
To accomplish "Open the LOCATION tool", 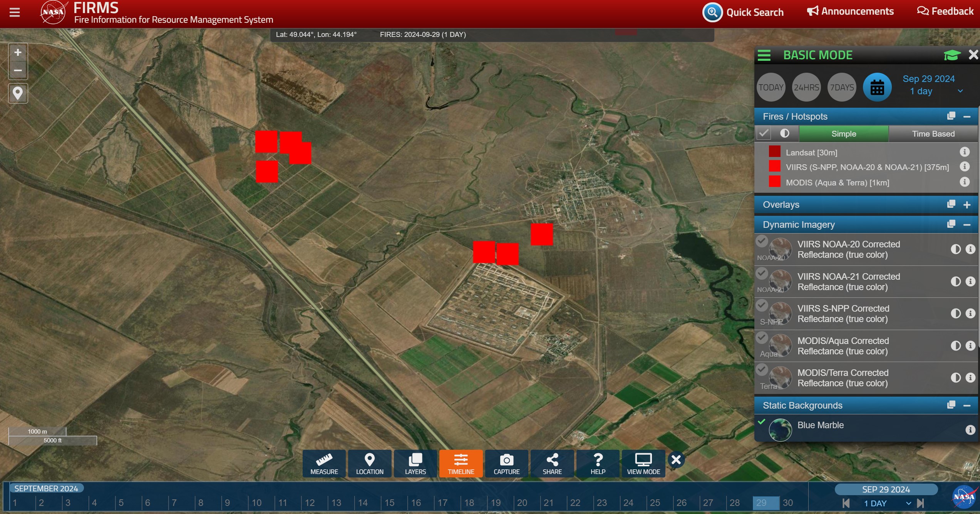I will (370, 464).
